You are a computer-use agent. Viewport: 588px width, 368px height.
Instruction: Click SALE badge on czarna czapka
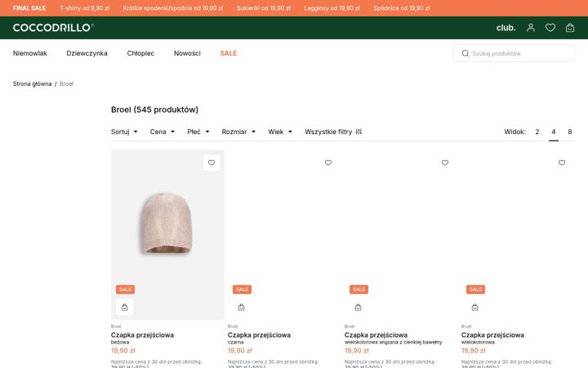pos(242,289)
